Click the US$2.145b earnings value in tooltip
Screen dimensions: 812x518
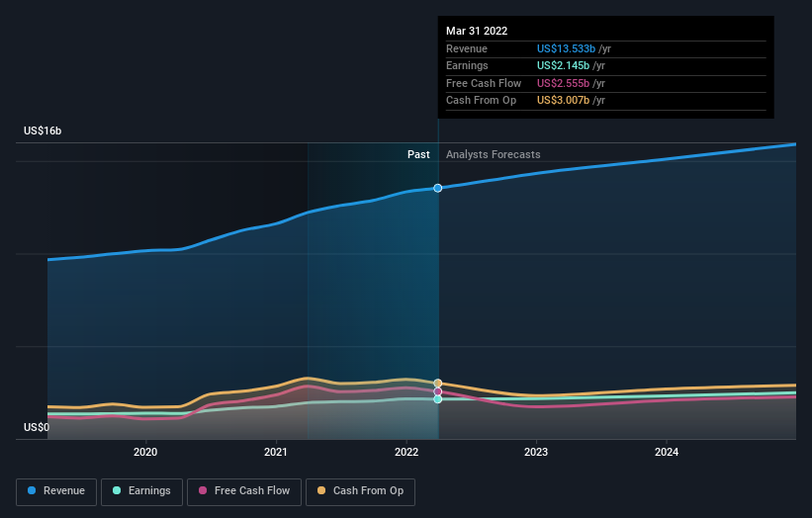coord(563,65)
